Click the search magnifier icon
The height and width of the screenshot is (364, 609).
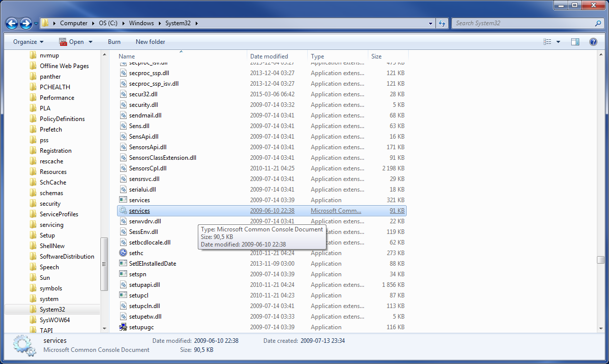tap(598, 23)
